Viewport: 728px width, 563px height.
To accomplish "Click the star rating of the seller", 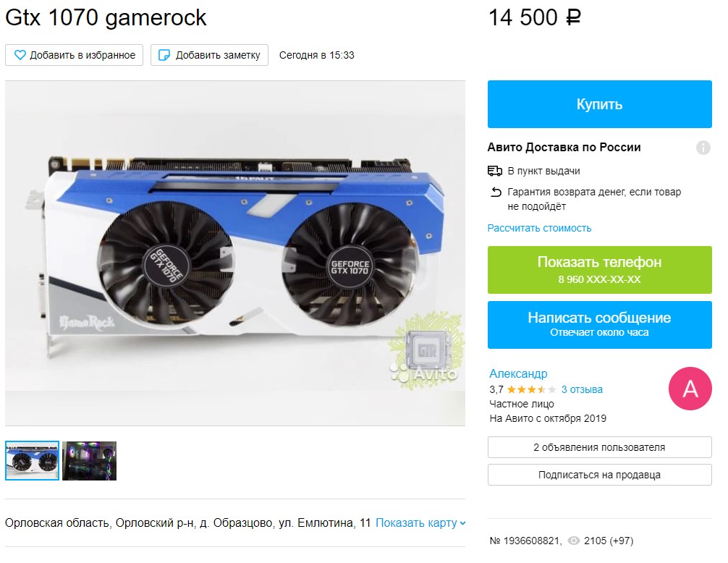I will click(x=531, y=389).
